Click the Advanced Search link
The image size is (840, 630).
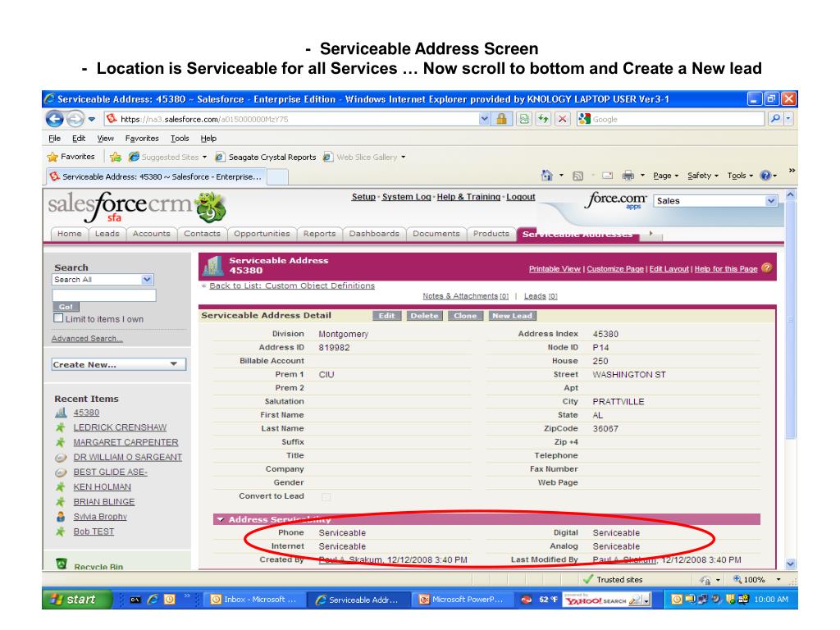click(x=87, y=339)
